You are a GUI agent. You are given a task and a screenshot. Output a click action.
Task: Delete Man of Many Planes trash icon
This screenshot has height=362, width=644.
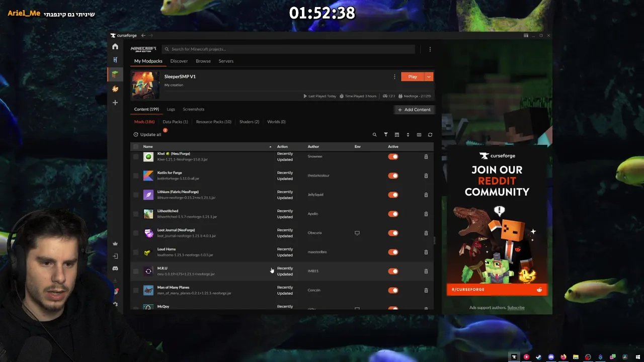tap(426, 291)
